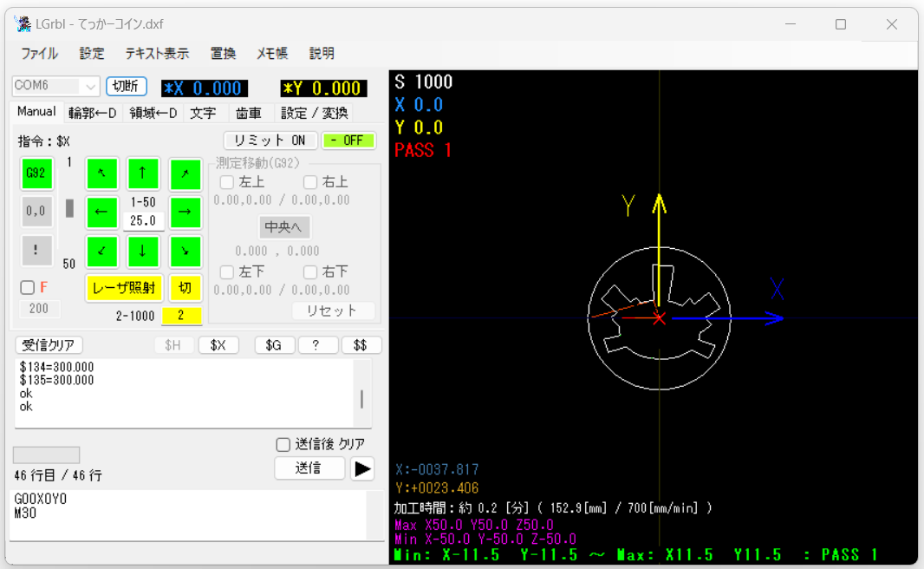Move diagonally with the upper-left arrow button
This screenshot has height=569, width=924.
tap(102, 173)
